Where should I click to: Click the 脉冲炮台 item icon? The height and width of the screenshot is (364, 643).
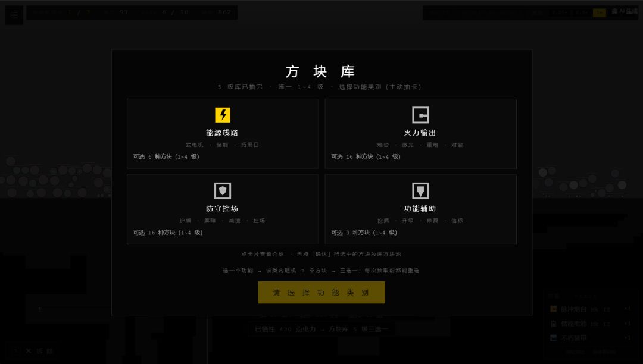point(553,309)
